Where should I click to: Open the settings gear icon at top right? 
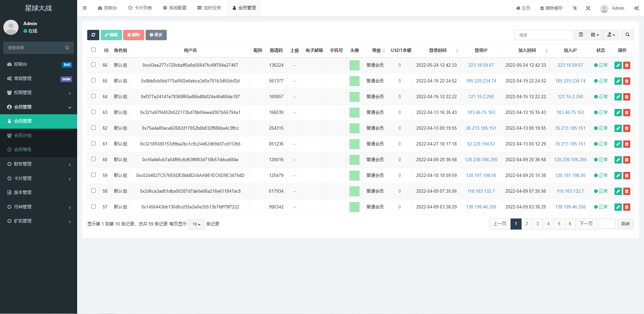(637, 8)
